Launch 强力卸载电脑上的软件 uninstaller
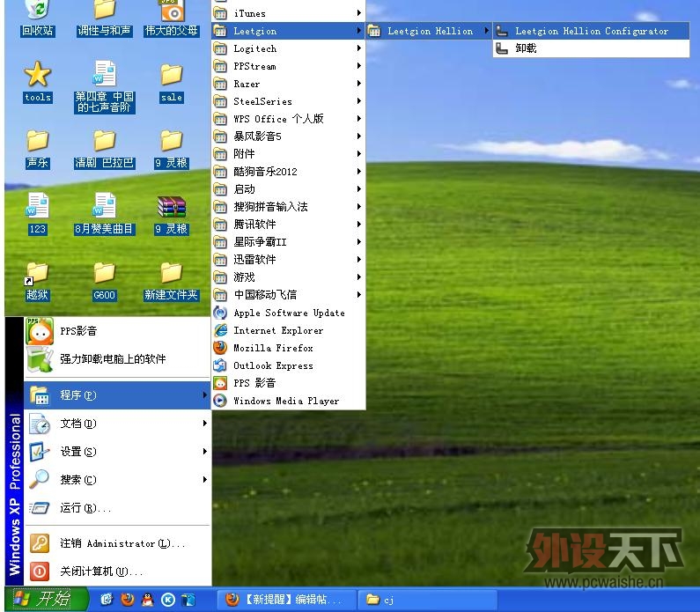This screenshot has width=700, height=612. click(x=117, y=359)
